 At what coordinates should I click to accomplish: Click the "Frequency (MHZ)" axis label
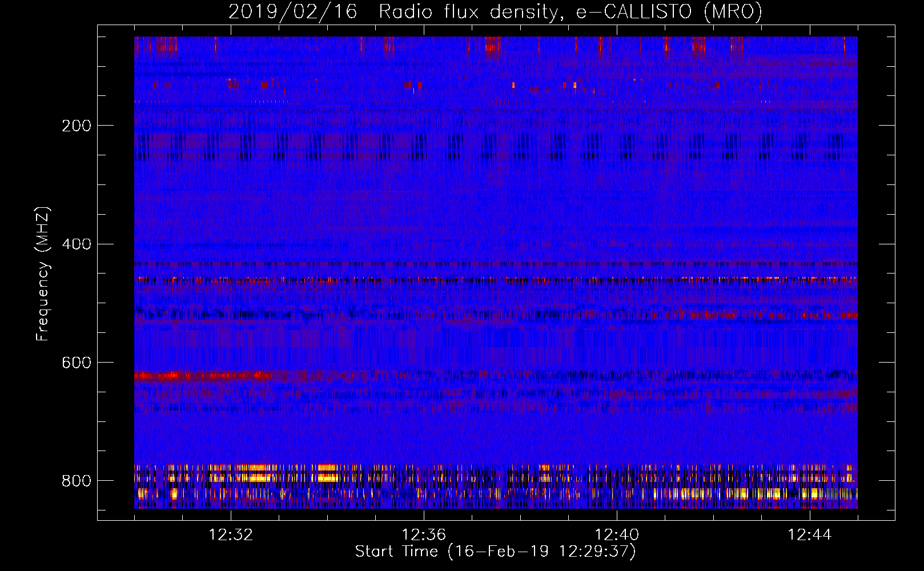43,274
